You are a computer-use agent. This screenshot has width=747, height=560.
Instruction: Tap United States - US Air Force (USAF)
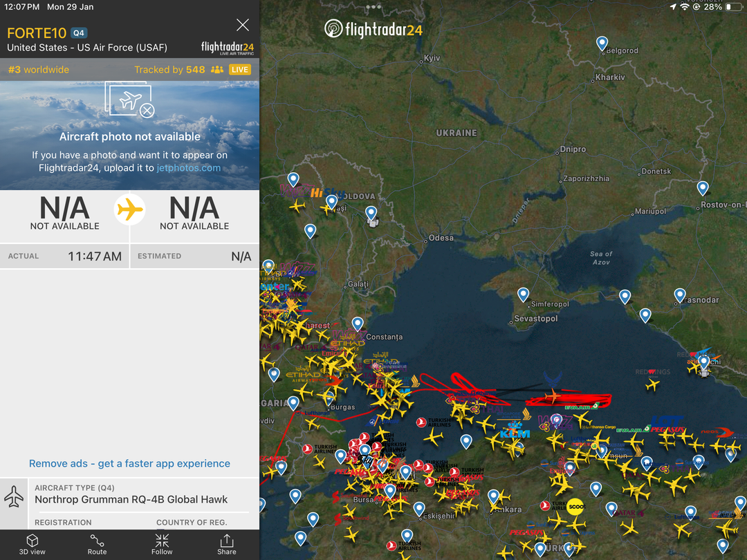[x=87, y=48]
